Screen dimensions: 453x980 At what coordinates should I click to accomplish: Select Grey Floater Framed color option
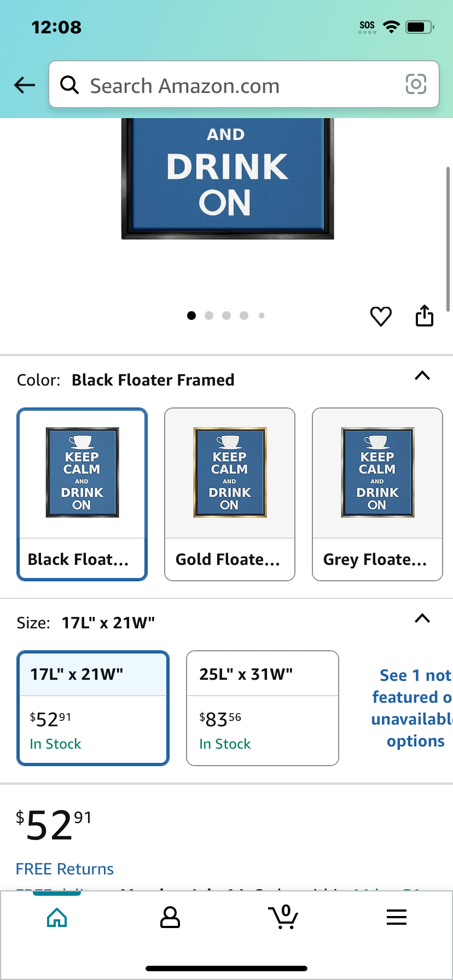click(377, 494)
